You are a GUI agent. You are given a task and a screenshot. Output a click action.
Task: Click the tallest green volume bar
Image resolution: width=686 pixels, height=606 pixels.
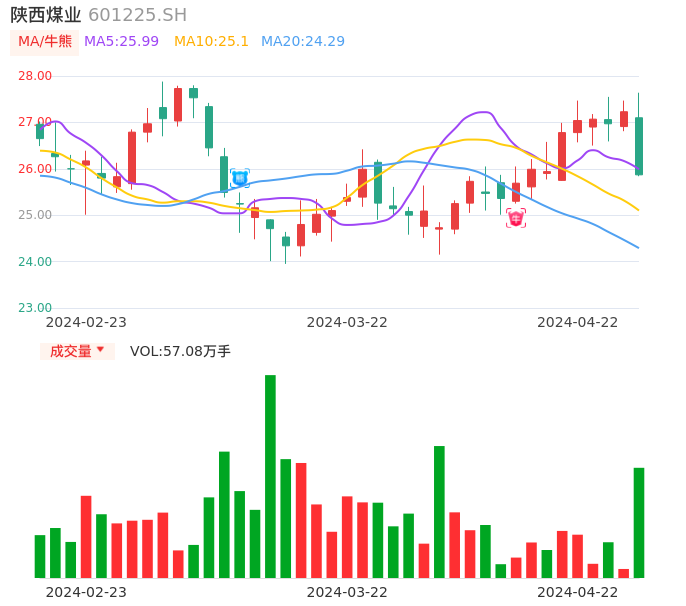click(270, 476)
